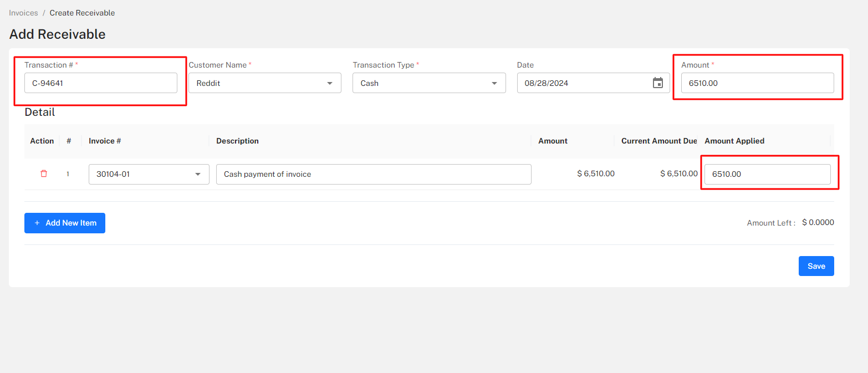
Task: Navigate to Invoices via the breadcrumb
Action: [x=23, y=12]
